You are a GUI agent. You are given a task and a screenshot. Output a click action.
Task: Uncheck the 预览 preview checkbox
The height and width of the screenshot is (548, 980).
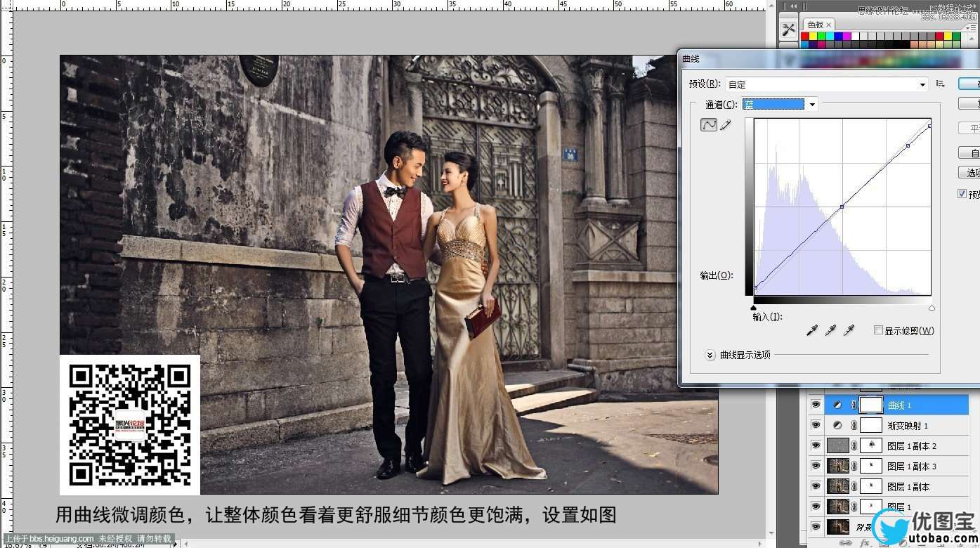click(962, 194)
